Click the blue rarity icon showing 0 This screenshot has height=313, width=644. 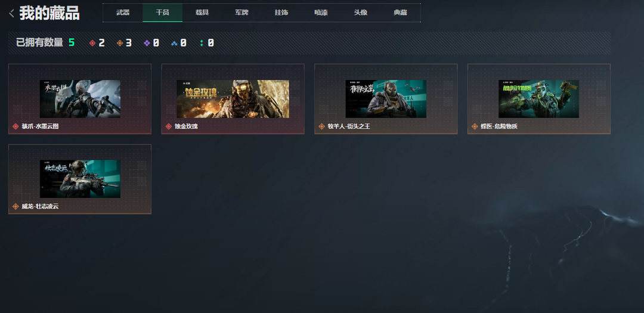174,43
